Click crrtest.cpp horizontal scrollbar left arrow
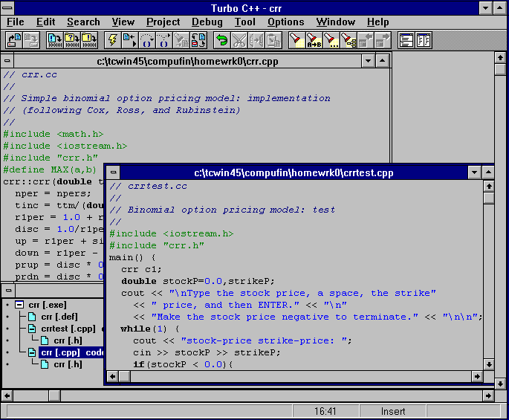This screenshot has height=420, width=509. pyautogui.click(x=114, y=377)
